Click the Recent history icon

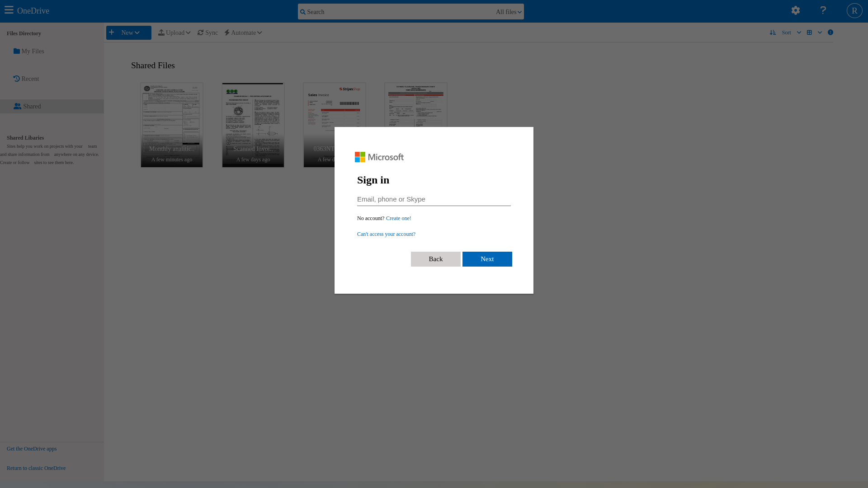(17, 79)
